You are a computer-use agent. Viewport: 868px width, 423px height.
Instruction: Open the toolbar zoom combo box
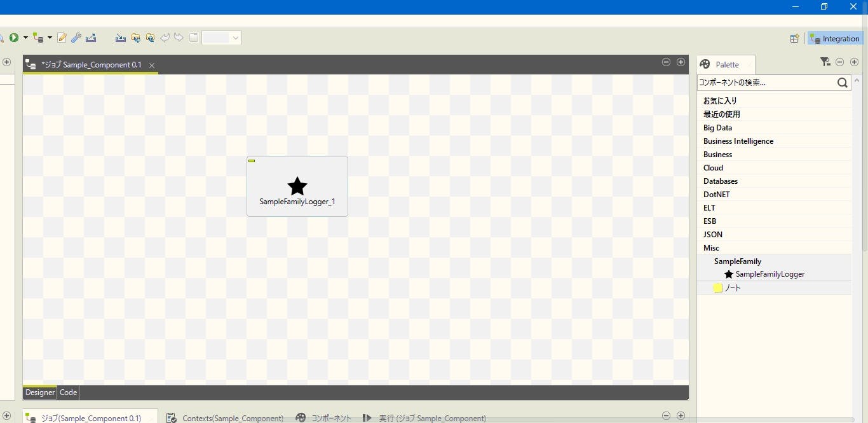[x=221, y=38]
